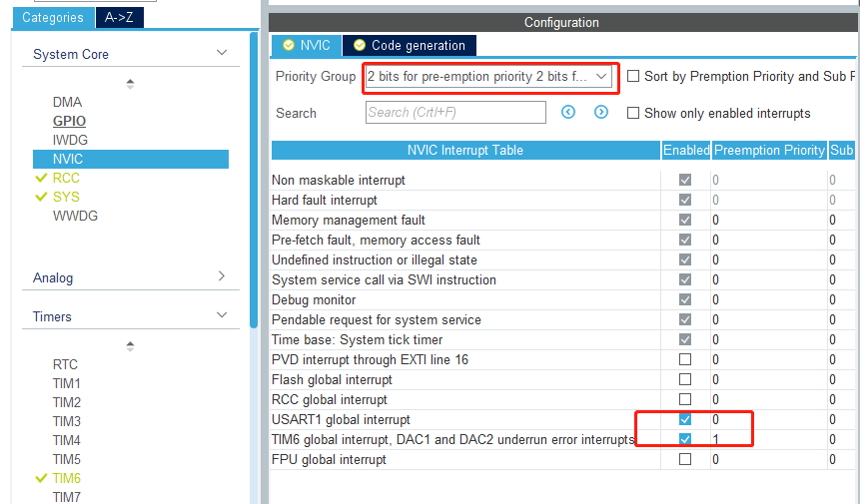Image resolution: width=860 pixels, height=504 pixels.
Task: Select GPIO in System Core
Action: pos(69,121)
